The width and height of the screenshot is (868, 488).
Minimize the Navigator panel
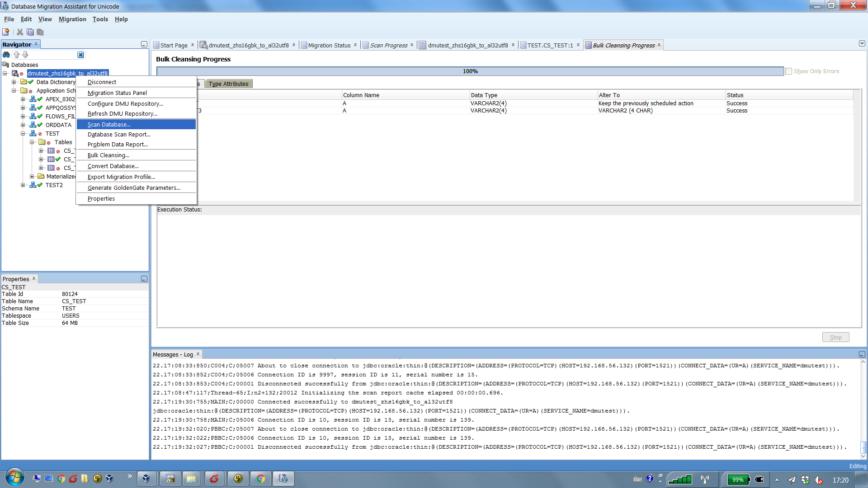pos(144,44)
